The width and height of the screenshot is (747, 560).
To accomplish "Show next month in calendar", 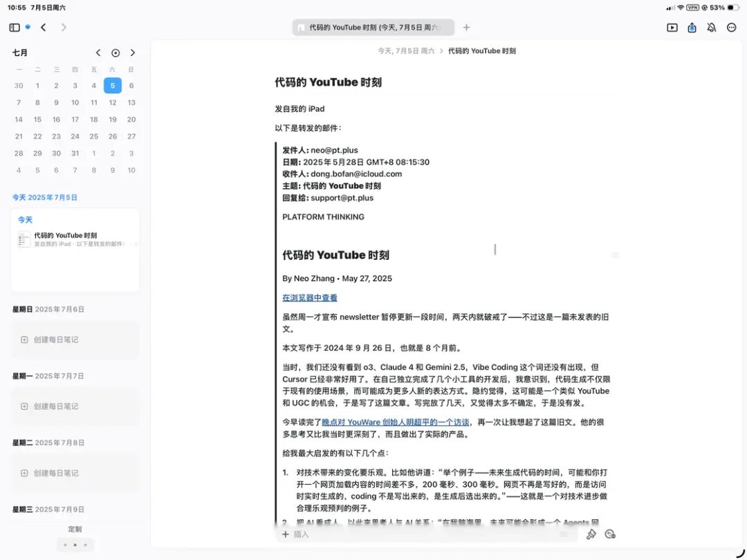I will tap(133, 53).
